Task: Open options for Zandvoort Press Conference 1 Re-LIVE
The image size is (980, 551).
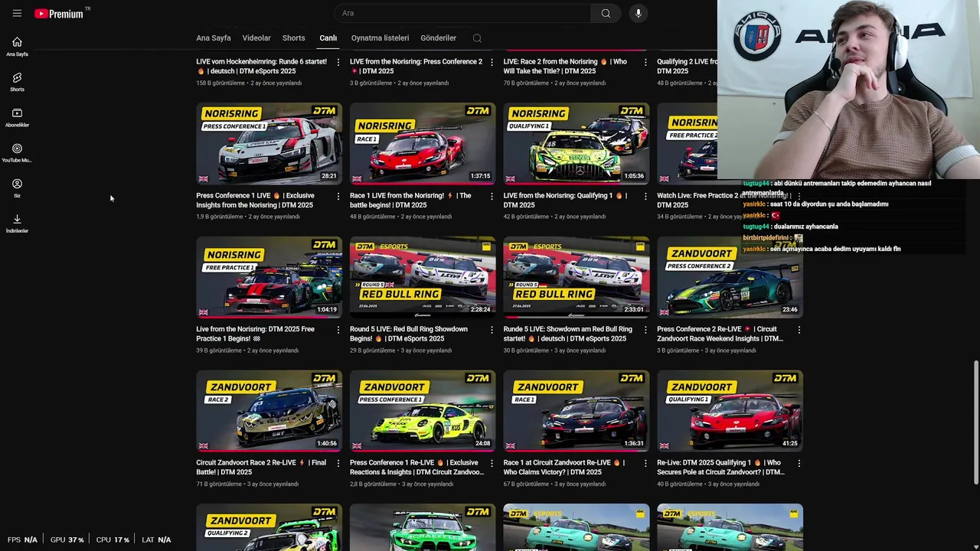Action: tap(492, 463)
